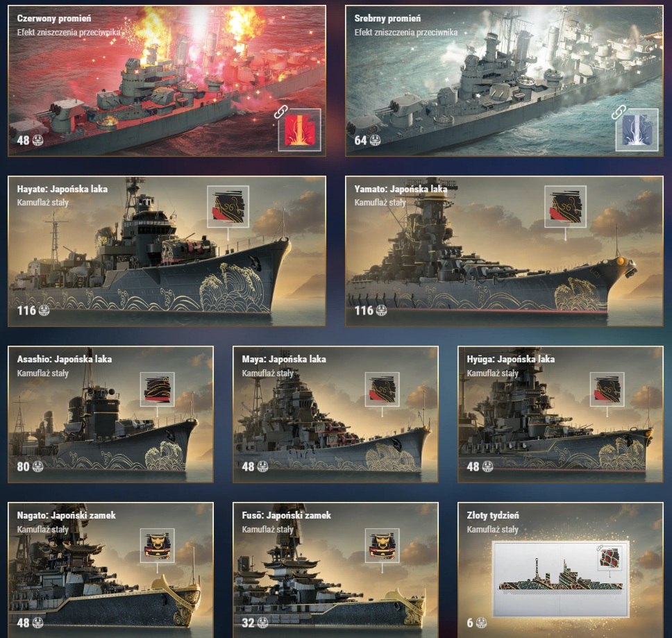Click the 116 token price on Hayate card

(x=33, y=310)
